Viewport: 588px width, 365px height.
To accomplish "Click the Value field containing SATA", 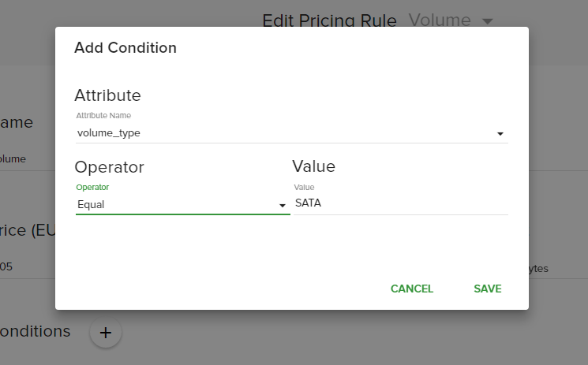I will pos(400,203).
